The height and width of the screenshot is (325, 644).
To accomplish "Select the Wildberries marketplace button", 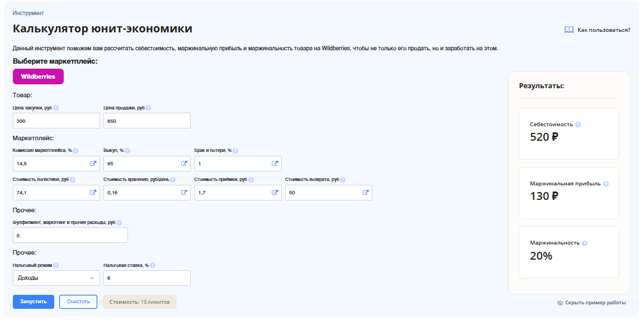I will [x=38, y=77].
